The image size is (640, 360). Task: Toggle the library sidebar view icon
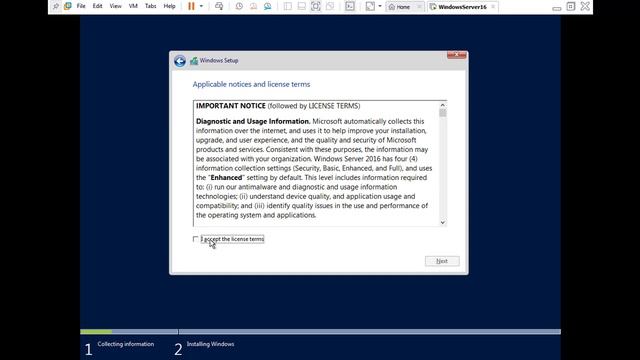288,6
